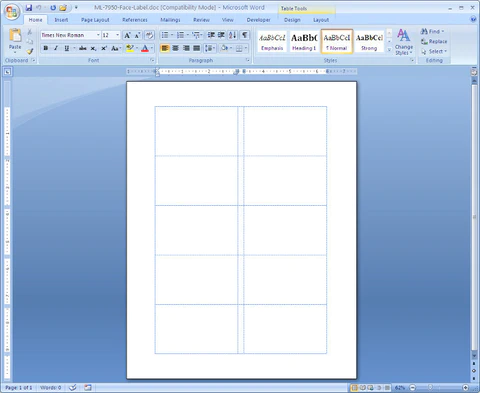Screen dimensions: 480x393
Task: Click the Copy icon in Clipboard group
Action: (30, 41)
